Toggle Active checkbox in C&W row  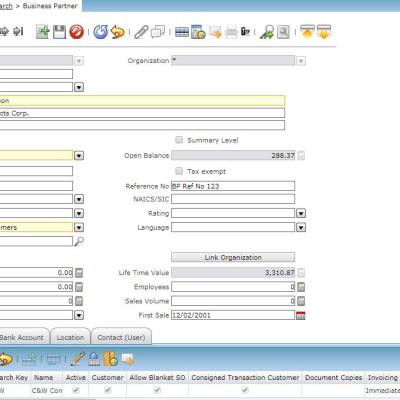pyautogui.click(x=76, y=390)
